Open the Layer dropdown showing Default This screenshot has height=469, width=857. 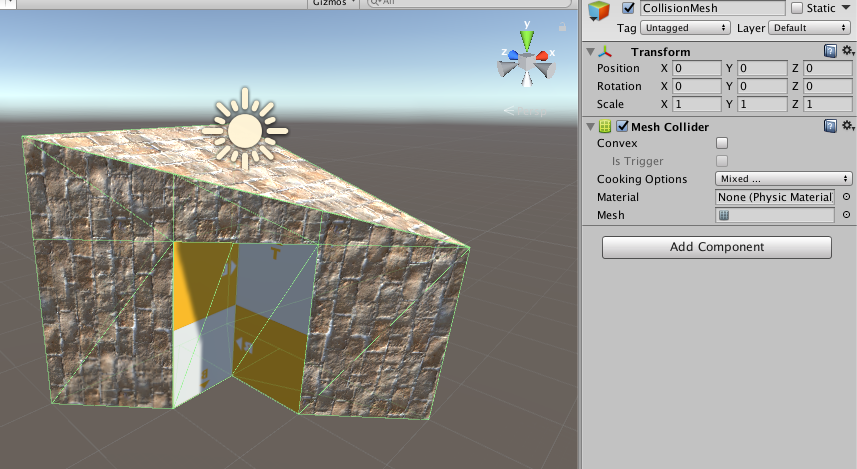click(x=810, y=27)
